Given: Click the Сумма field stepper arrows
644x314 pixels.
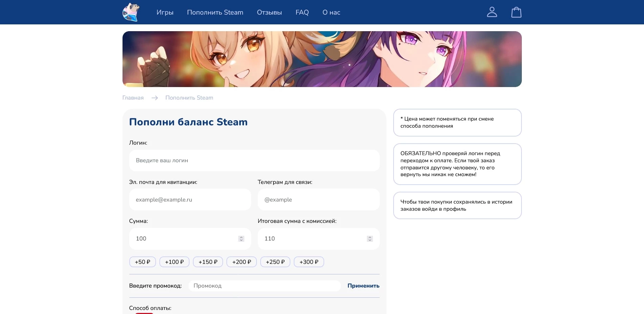Looking at the screenshot, I should pos(241,239).
